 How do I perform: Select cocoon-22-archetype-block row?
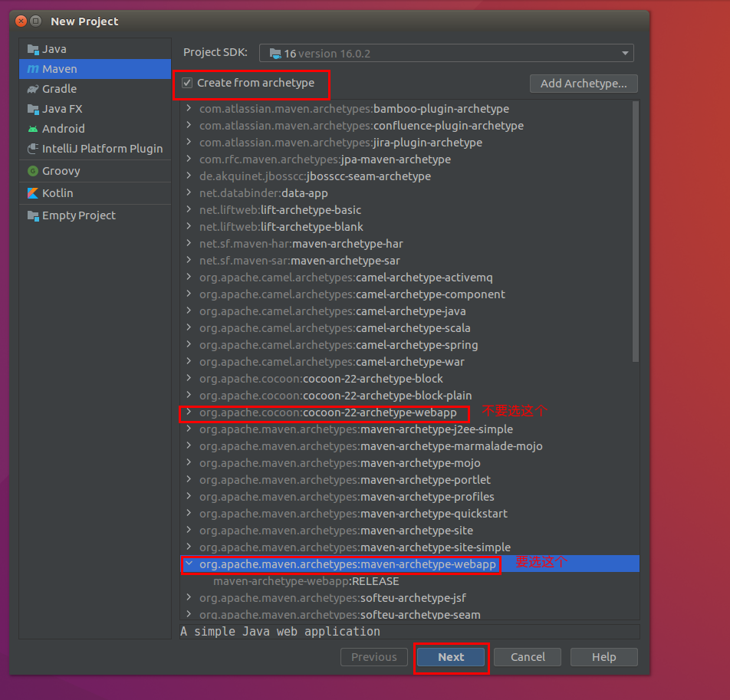(409, 379)
